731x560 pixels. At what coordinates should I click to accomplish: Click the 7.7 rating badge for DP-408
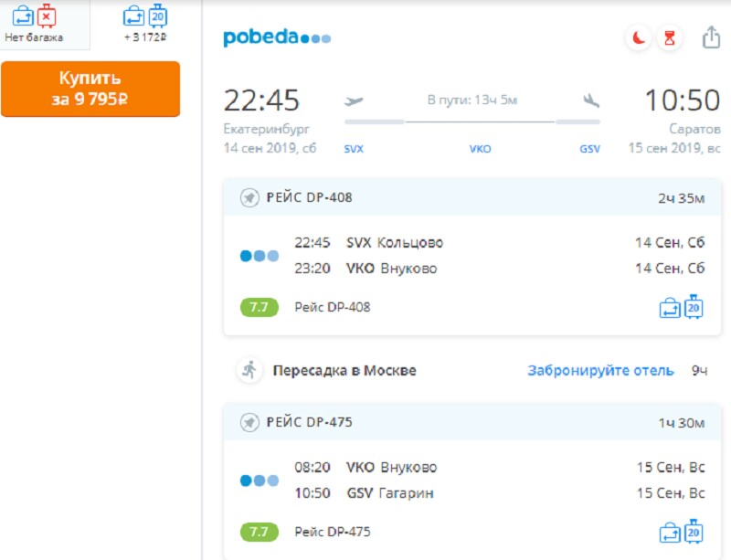pos(259,307)
